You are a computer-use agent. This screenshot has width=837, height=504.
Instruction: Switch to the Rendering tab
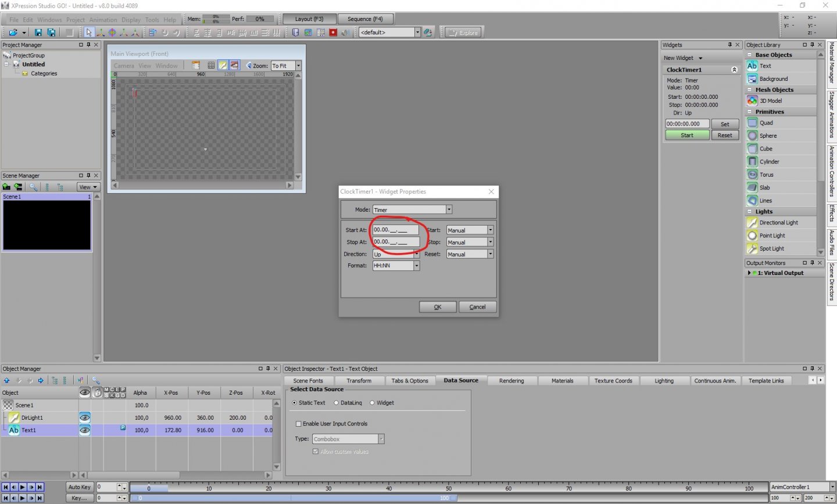pos(512,381)
